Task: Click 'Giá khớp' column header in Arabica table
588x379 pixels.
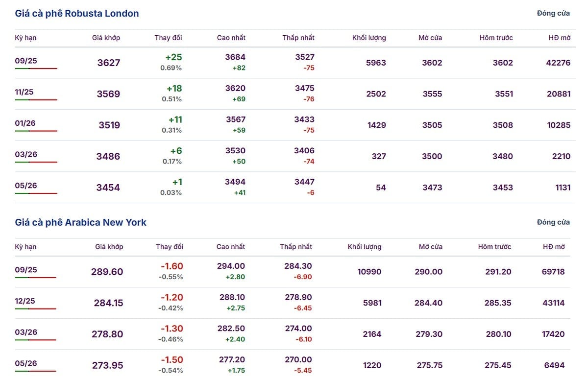Action: (x=109, y=247)
